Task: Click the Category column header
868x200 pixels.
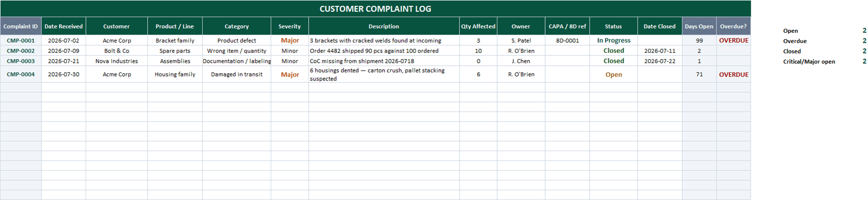Action: pyautogui.click(x=237, y=26)
